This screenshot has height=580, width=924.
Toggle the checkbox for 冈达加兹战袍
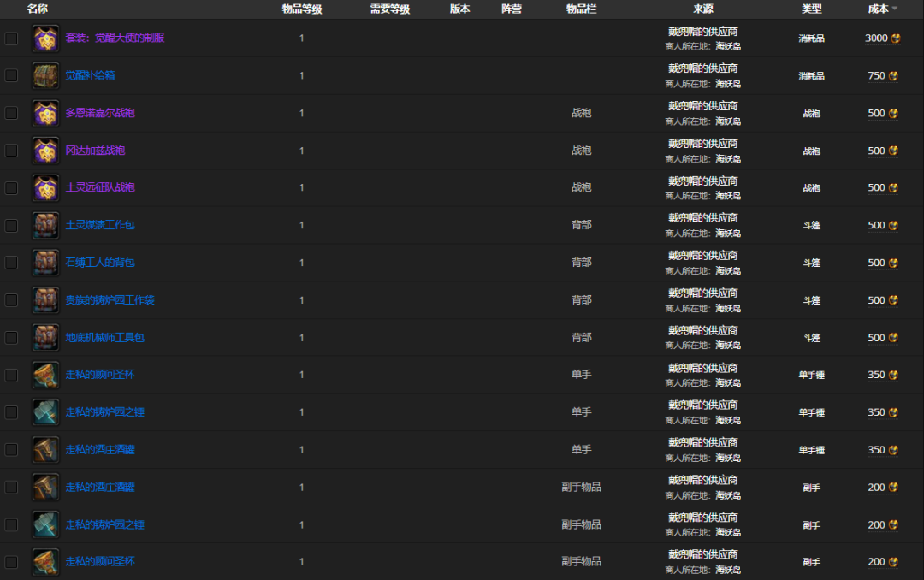pos(11,151)
